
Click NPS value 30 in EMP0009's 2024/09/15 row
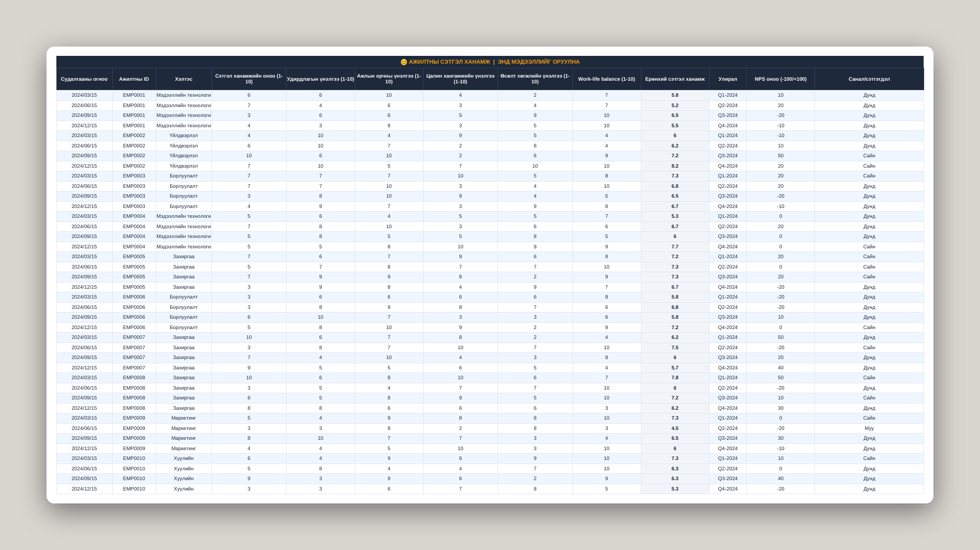coord(780,438)
